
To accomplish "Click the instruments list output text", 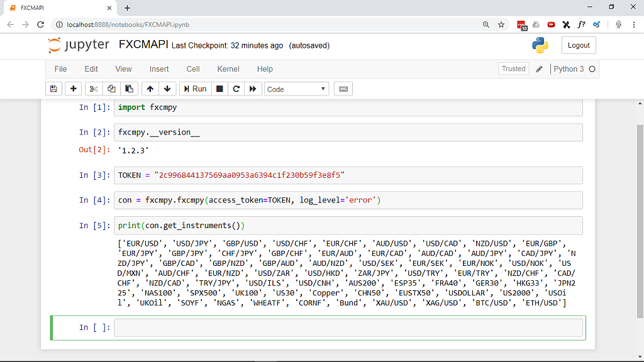I will pos(347,273).
